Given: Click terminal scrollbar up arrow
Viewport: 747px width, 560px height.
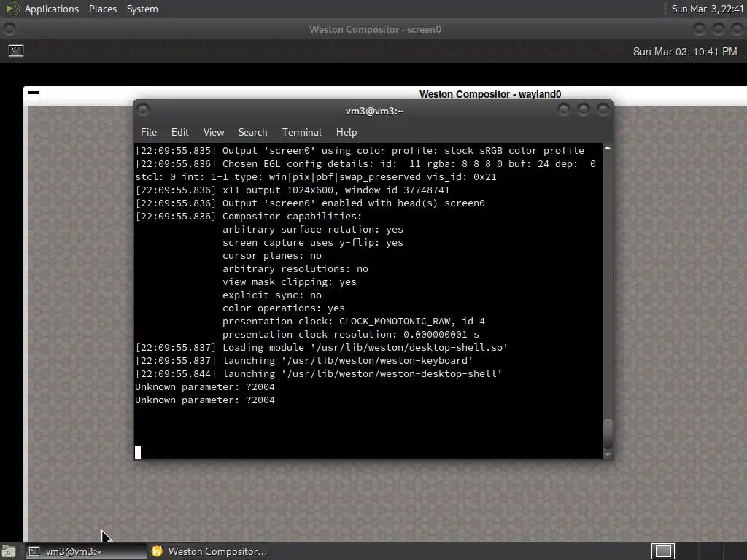Looking at the screenshot, I should point(608,149).
